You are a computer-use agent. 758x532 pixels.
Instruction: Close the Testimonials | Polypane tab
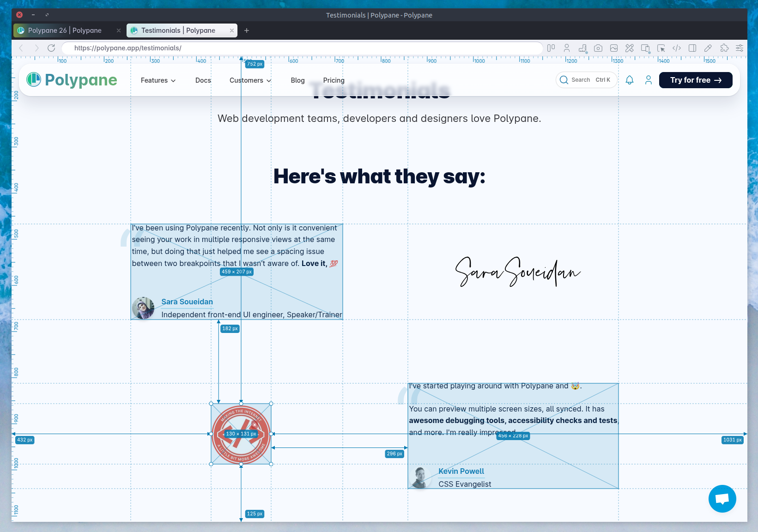click(x=232, y=30)
